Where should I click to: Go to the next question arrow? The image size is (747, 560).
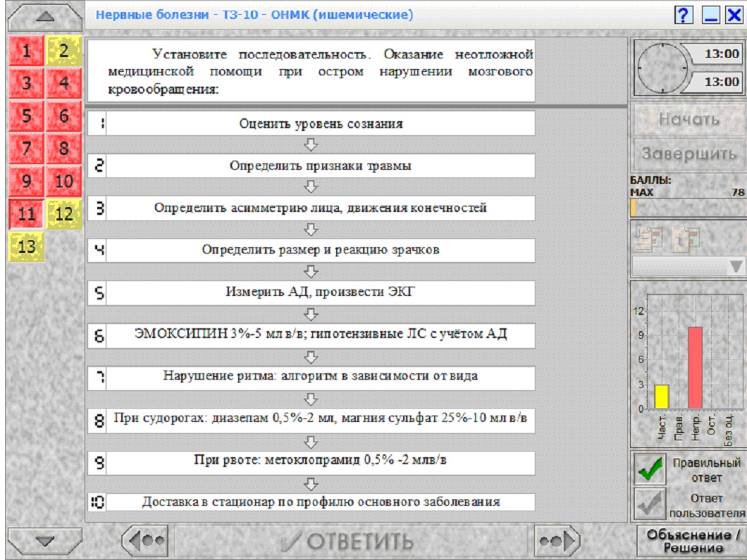pyautogui.click(x=557, y=541)
